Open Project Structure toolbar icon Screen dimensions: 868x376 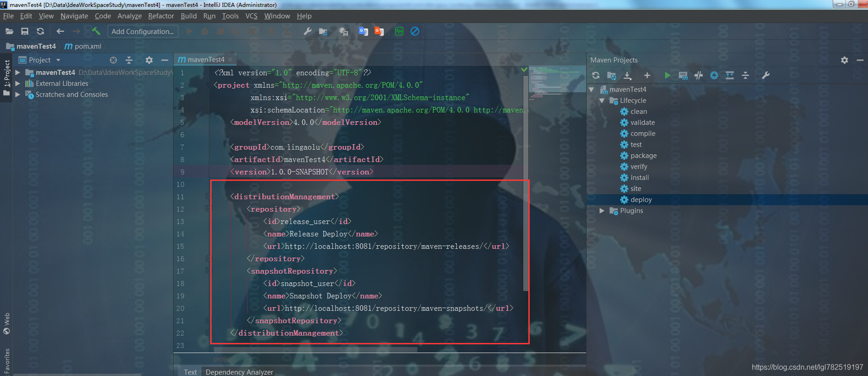(323, 31)
